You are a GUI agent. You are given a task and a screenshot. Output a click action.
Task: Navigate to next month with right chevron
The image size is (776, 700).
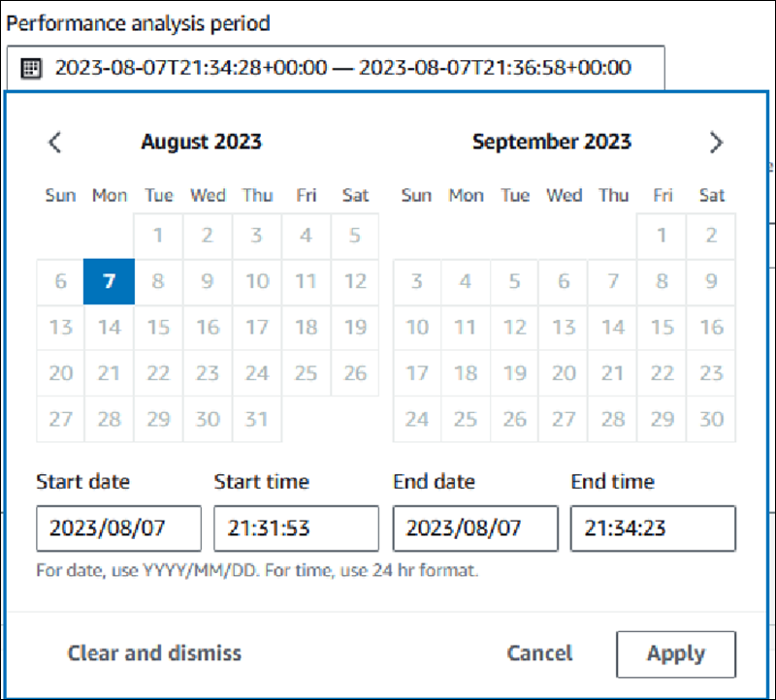[x=717, y=142]
